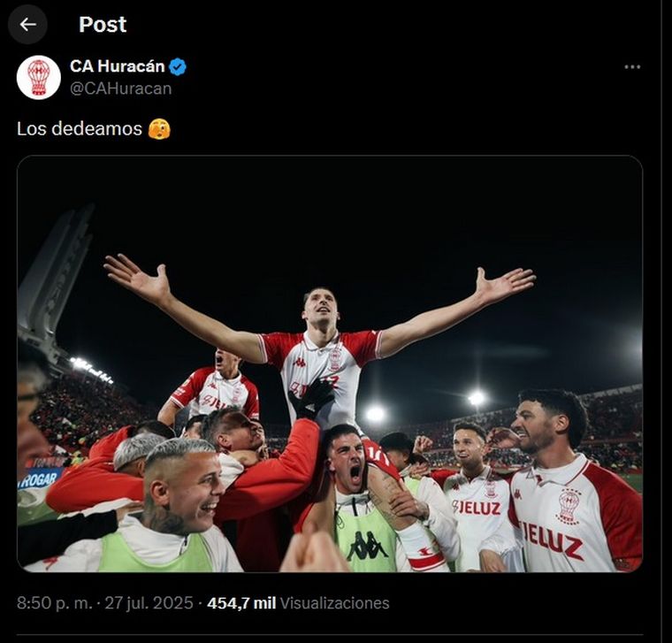672x643 pixels.
Task: Open the CA Huracán display name link
Action: point(117,66)
